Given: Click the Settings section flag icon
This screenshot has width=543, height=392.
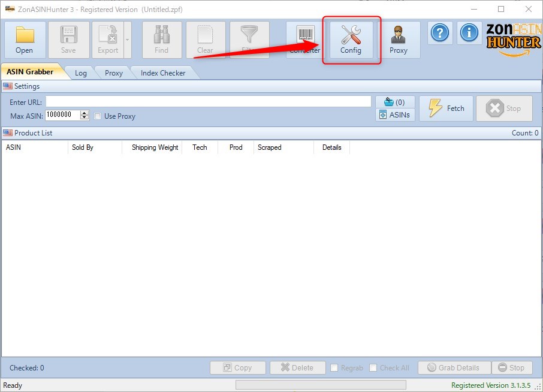Looking at the screenshot, I should [8, 86].
